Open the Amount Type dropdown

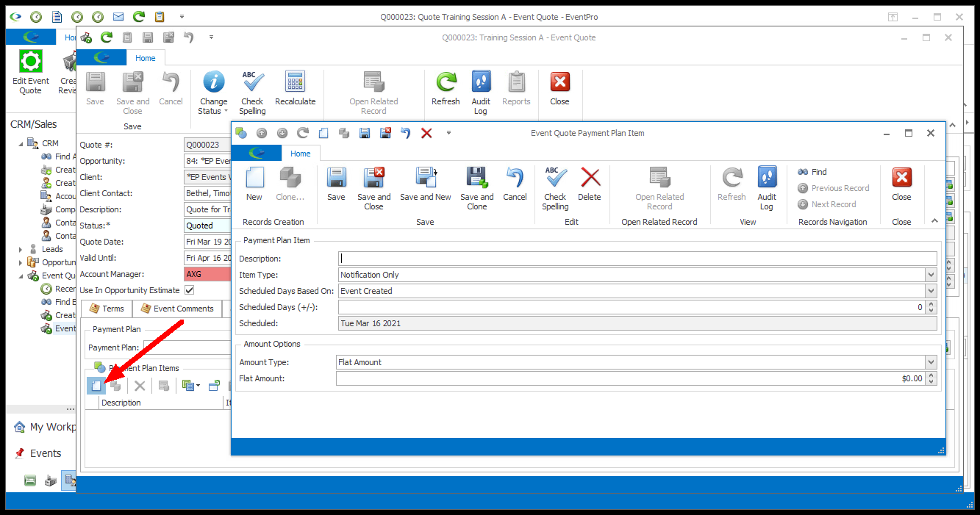pos(931,362)
